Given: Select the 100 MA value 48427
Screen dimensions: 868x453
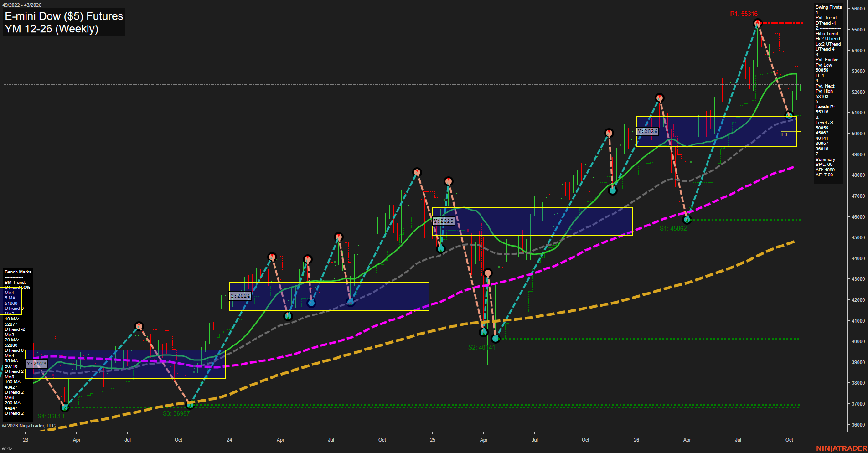Looking at the screenshot, I should click(11, 387).
